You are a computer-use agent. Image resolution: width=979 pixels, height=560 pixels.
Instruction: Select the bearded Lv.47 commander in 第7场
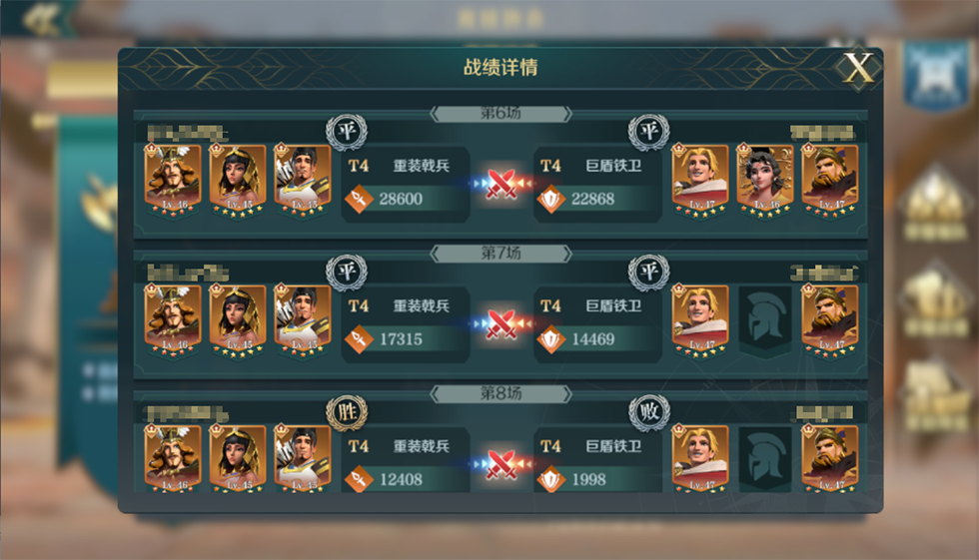(830, 319)
